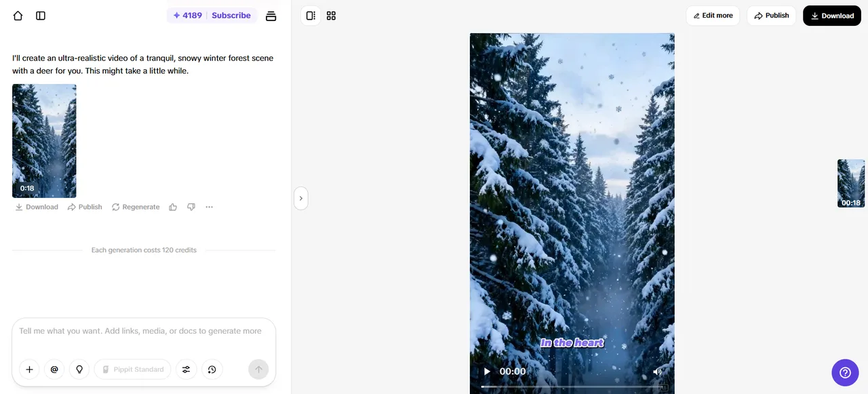Open more options ellipsis in chat
The height and width of the screenshot is (394, 868).
209,207
